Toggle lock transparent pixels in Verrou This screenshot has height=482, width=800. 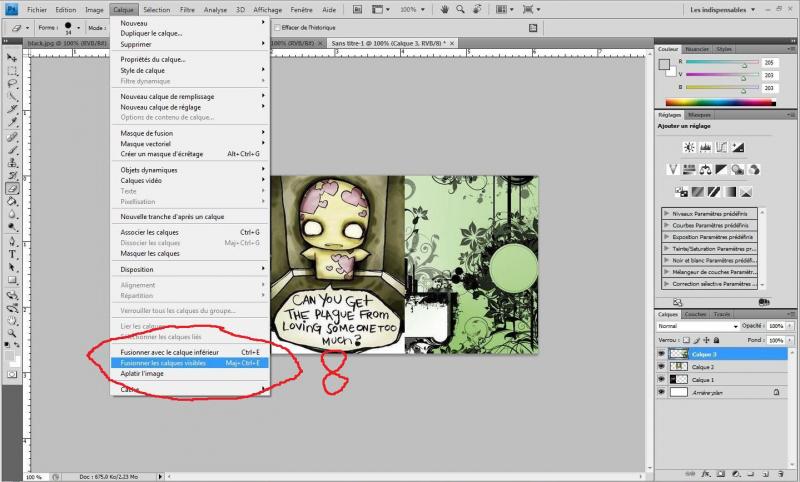click(686, 340)
